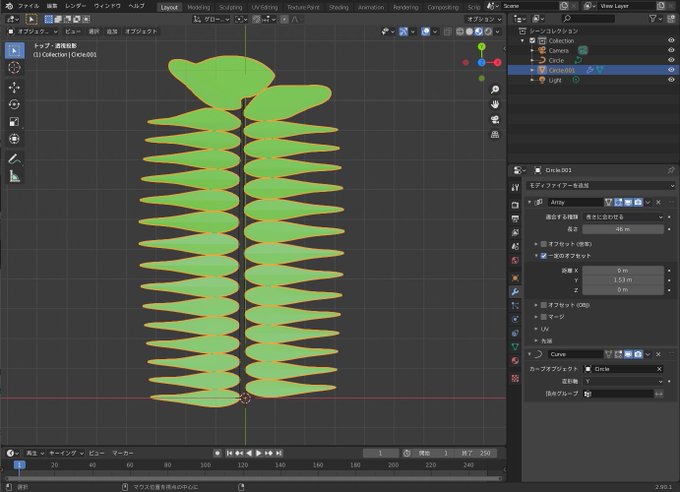680x492 pixels.
Task: Open the Modifier properties wrench tab
Action: pyautogui.click(x=515, y=292)
